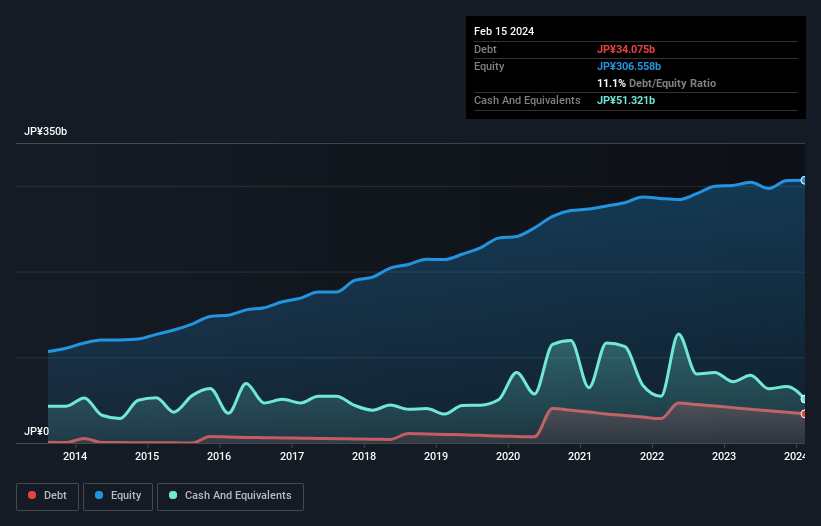Click the JP¥306.558b equity value
This screenshot has width=821, height=526.
coord(629,66)
